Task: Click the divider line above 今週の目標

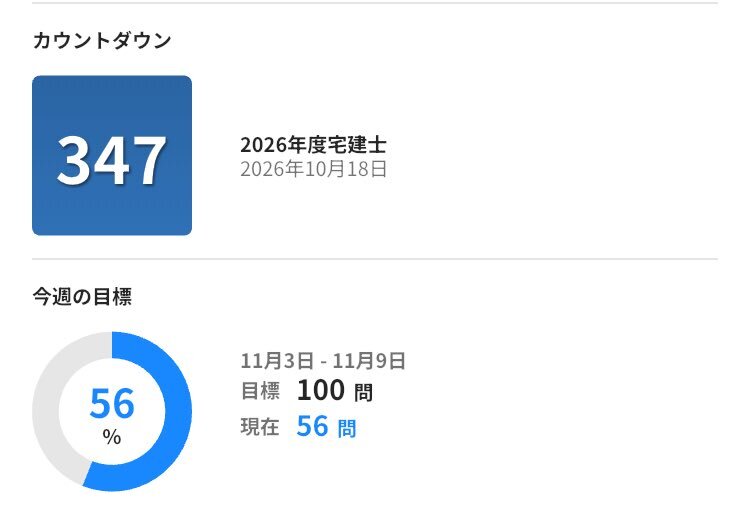Action: coord(375,259)
